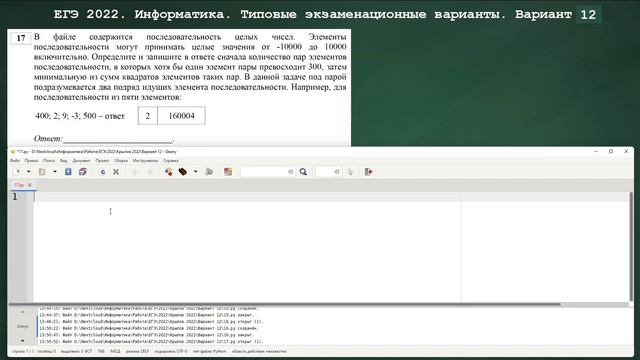Screen dimensions: 640x360
Task: Jump to entered line number icon
Action: click(x=350, y=172)
